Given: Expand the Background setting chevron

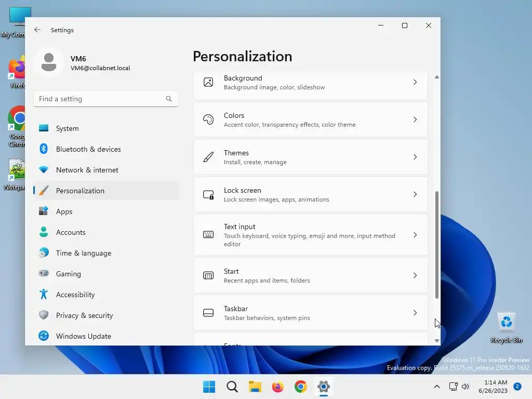Looking at the screenshot, I should (x=415, y=82).
